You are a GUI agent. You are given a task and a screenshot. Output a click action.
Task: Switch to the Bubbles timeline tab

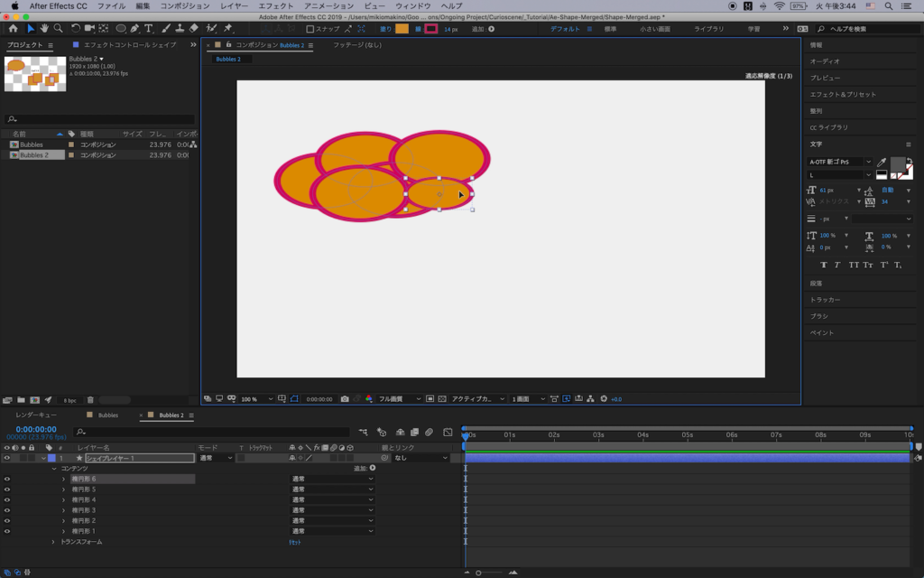(108, 415)
